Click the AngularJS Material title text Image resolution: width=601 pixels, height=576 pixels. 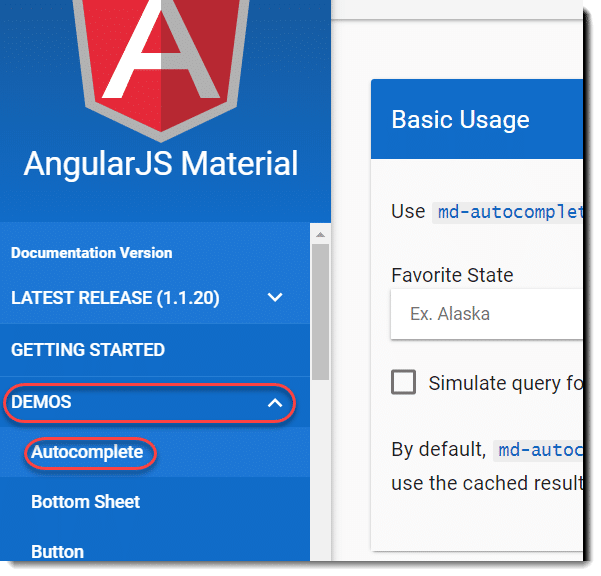click(x=161, y=164)
